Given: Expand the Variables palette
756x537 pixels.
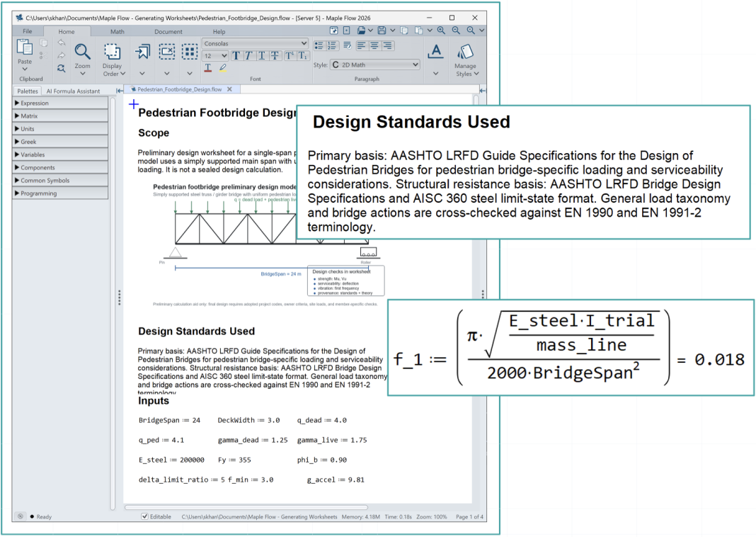Looking at the screenshot, I should [x=60, y=154].
